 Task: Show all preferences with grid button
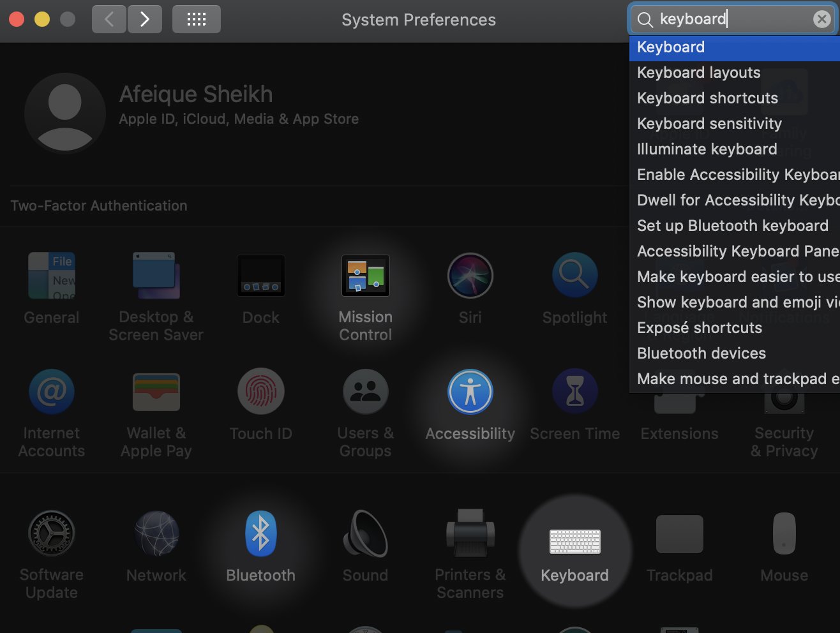[x=197, y=19]
